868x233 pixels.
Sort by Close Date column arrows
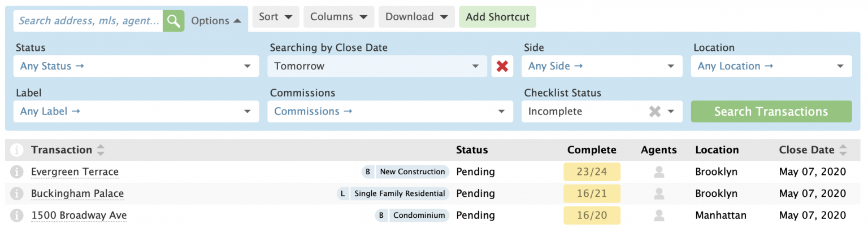click(x=843, y=150)
